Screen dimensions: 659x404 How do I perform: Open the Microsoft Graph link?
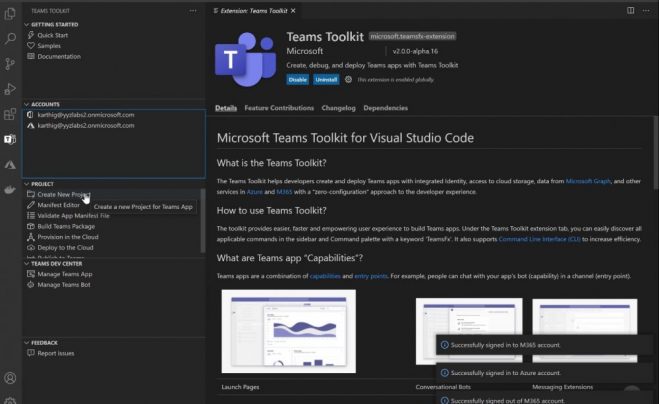pos(588,181)
